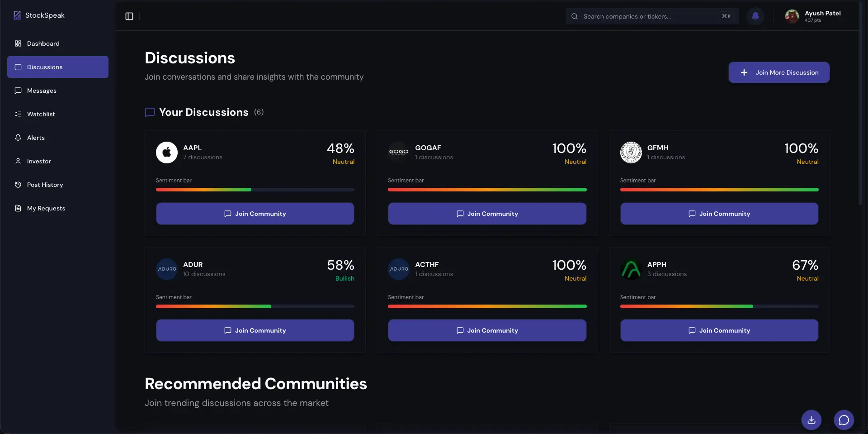
Task: Focus the search companies or tickers field
Action: pos(652,16)
